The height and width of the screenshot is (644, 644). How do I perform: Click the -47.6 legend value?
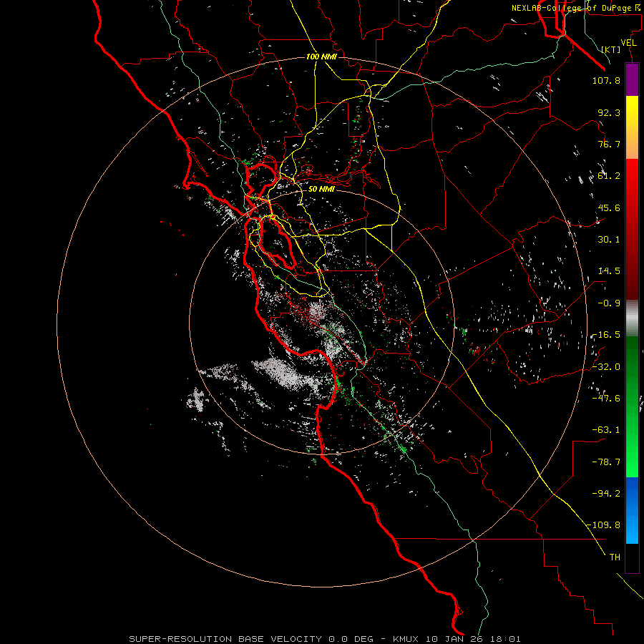606,398
